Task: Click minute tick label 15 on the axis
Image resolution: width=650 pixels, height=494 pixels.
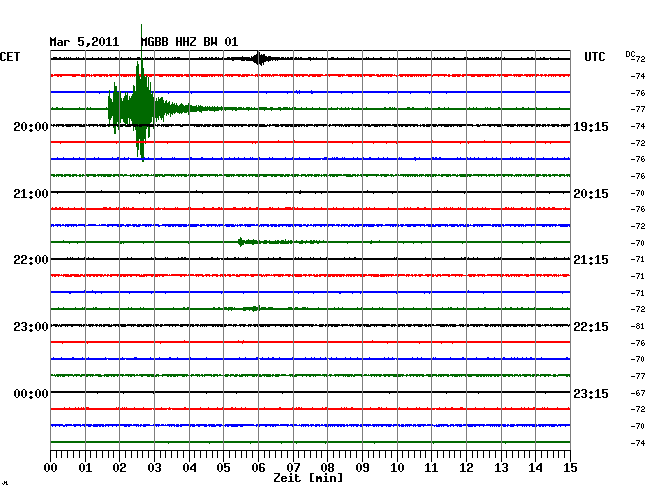Action: (x=570, y=467)
